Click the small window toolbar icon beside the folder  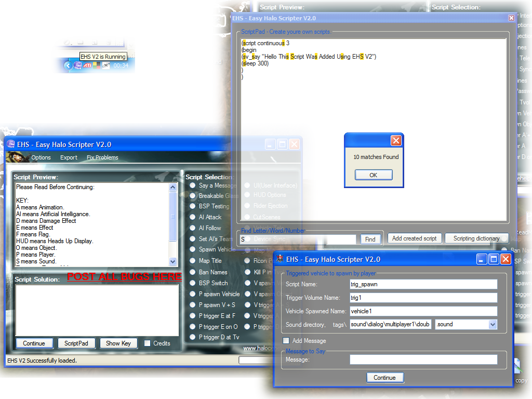point(94,42)
